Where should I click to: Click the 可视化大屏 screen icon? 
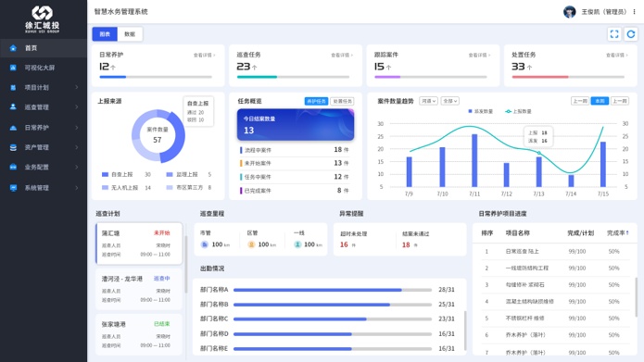(x=13, y=68)
